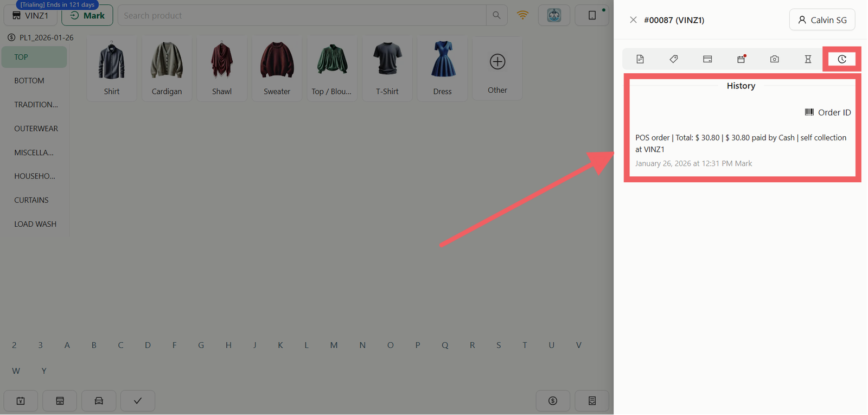868x415 pixels.
Task: Click the Search product field
Action: pos(302,15)
